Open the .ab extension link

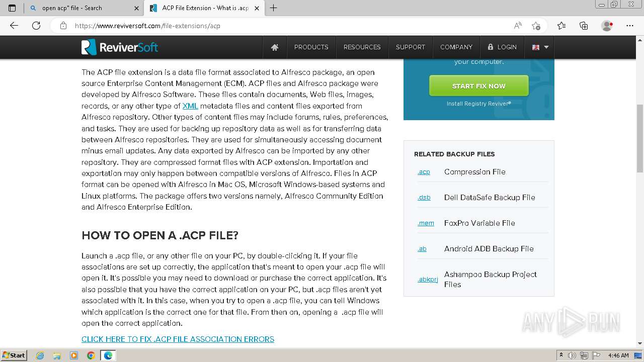pos(422,249)
